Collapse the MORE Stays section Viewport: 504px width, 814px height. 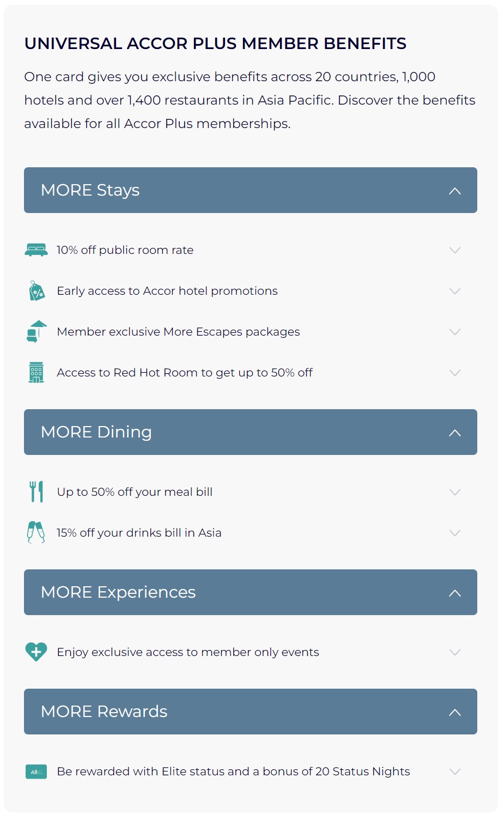(x=455, y=191)
